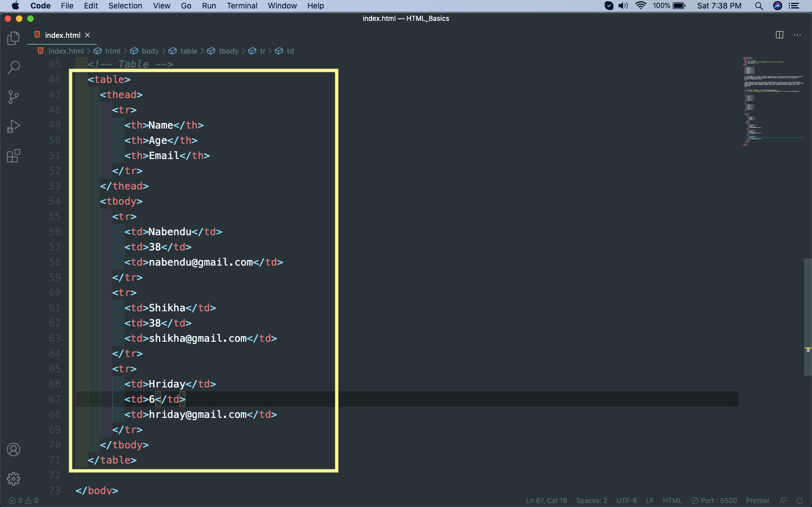Click line number 46 in the gutter
The image size is (812, 507).
[x=55, y=80]
